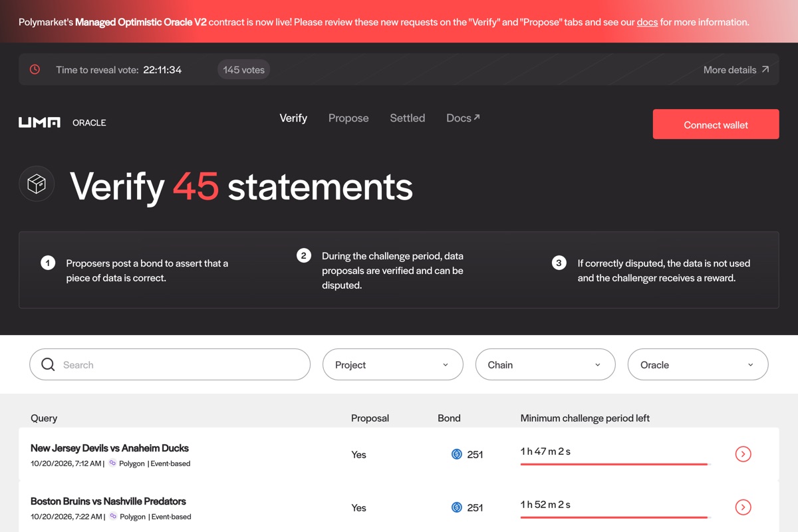Select Boston Bruins vs Nashville Predators title
Screen dimensions: 798x532
pyautogui.click(x=108, y=501)
